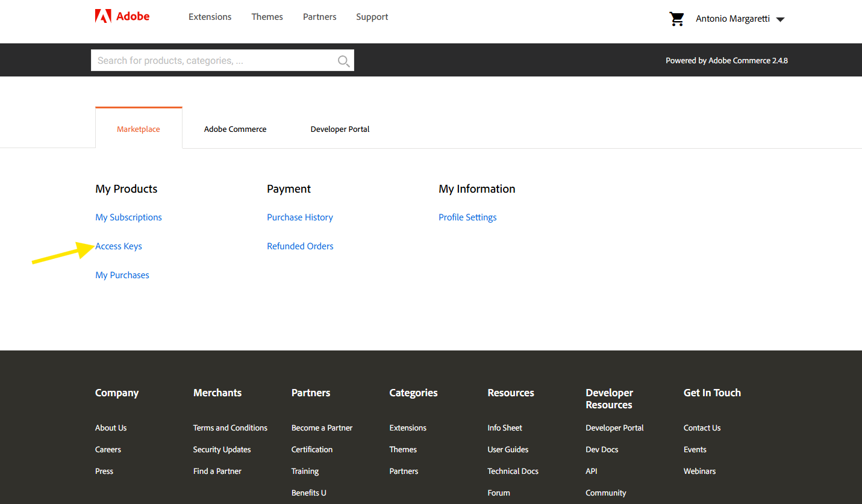Click Find a Partner link

[x=217, y=471]
